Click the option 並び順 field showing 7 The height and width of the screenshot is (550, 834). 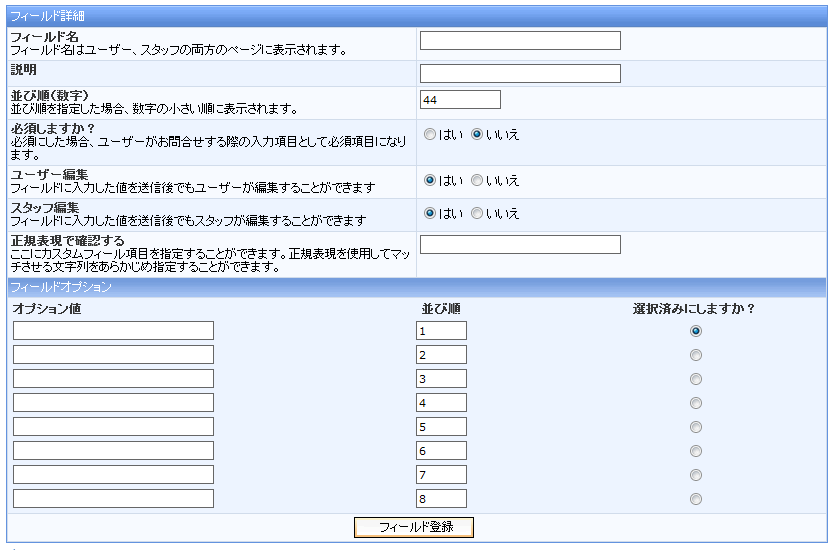pos(441,474)
